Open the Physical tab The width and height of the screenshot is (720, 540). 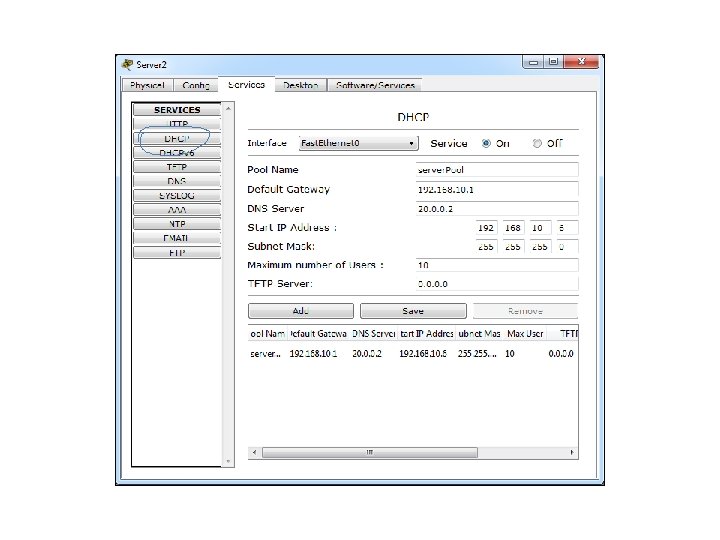pos(147,85)
